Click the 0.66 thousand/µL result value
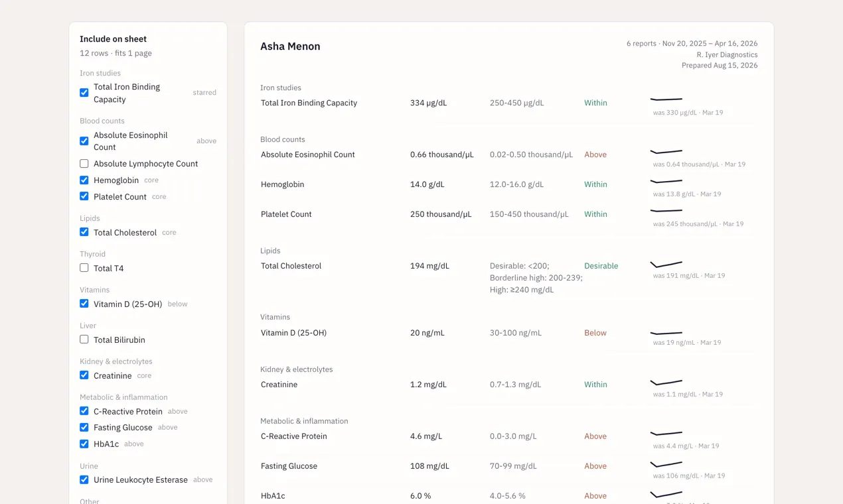843x504 pixels. (442, 155)
